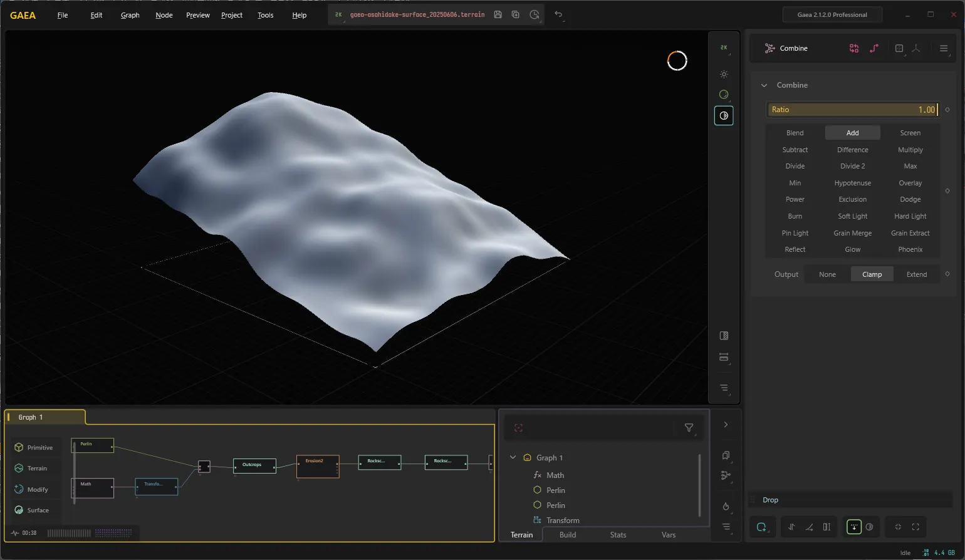The height and width of the screenshot is (560, 965).
Task: Select None for Output
Action: click(827, 274)
